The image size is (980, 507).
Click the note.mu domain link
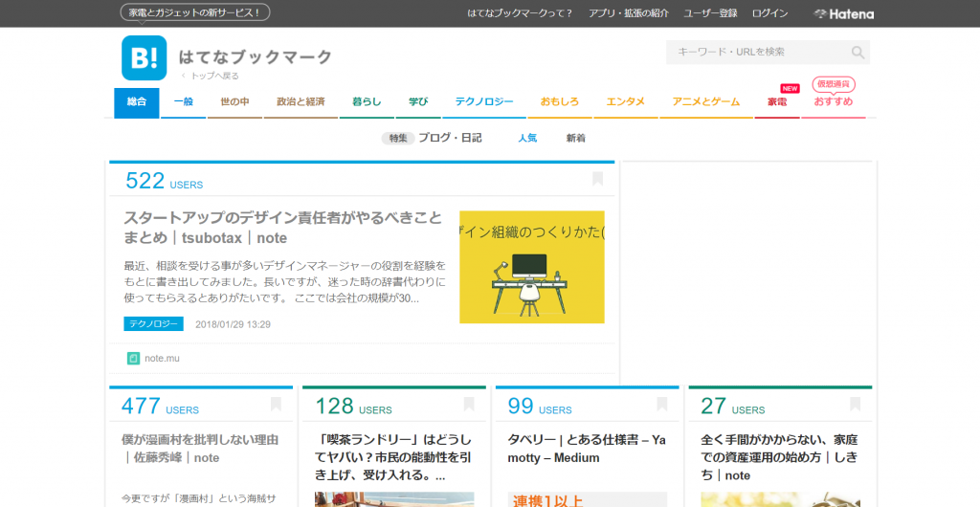(x=162, y=359)
